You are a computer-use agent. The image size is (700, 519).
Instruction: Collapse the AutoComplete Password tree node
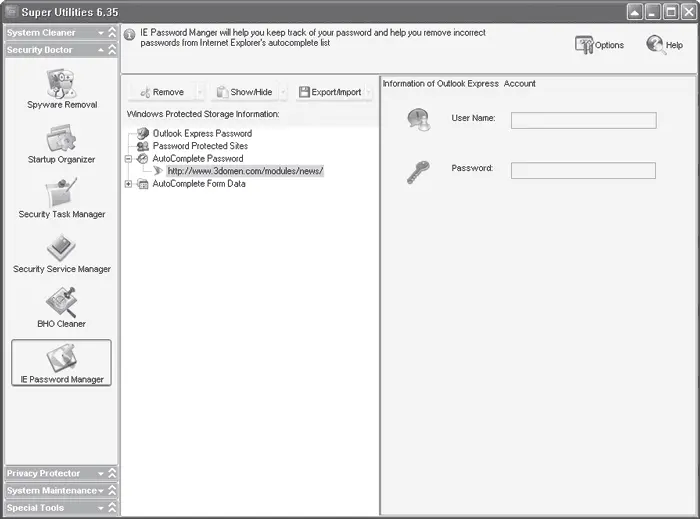[129, 159]
